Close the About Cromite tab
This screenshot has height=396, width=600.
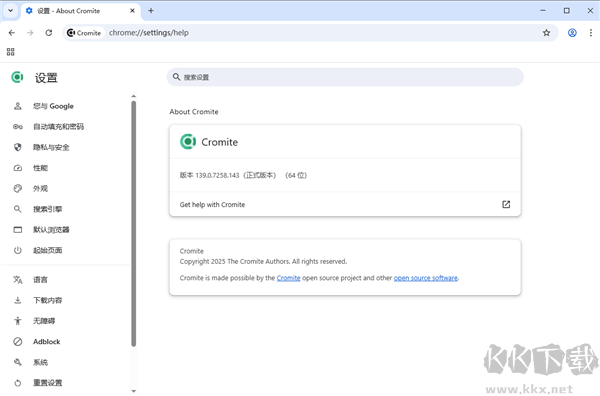click(132, 11)
